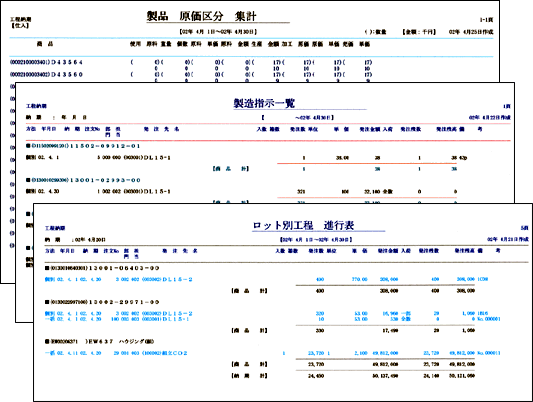This screenshot has height=402, width=533.
Task: Click the unit price 770.00 in the front report
Action: point(360,279)
